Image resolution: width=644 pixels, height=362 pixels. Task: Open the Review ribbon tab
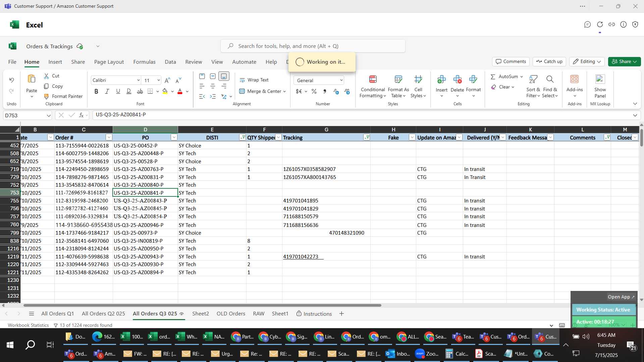pyautogui.click(x=194, y=62)
